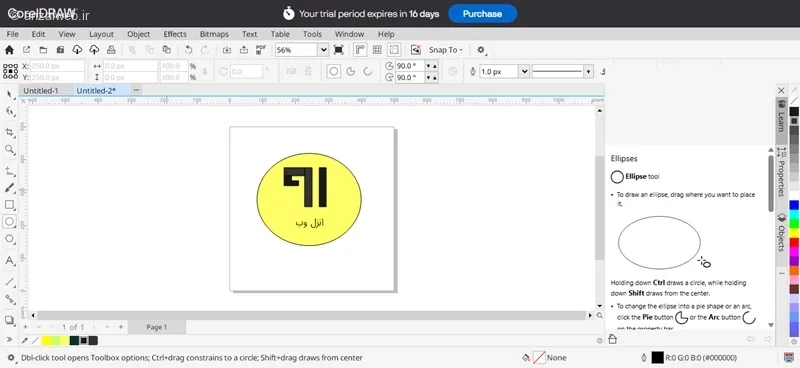Open the outline width dropdown arrow

tap(524, 71)
